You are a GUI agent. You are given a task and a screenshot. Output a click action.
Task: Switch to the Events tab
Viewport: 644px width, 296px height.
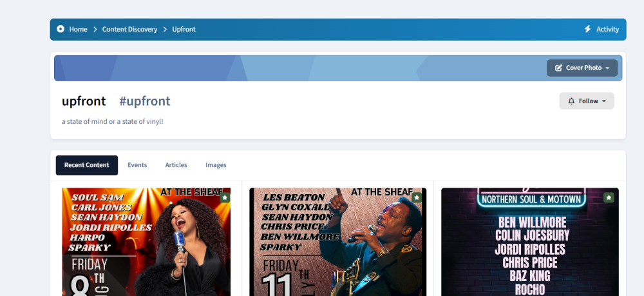(137, 165)
